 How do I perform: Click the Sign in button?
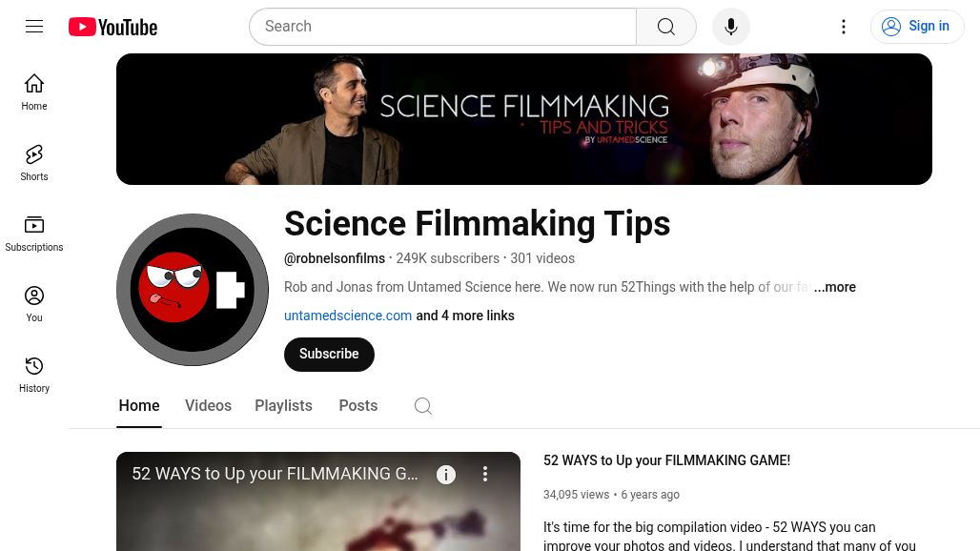pos(917,27)
